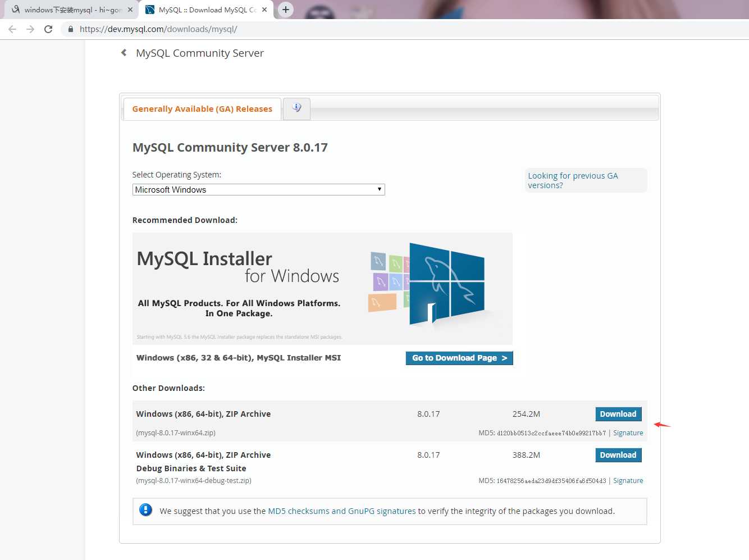Download the 254.2M ZIP Archive
Viewport: 749px width, 560px height.
click(618, 414)
